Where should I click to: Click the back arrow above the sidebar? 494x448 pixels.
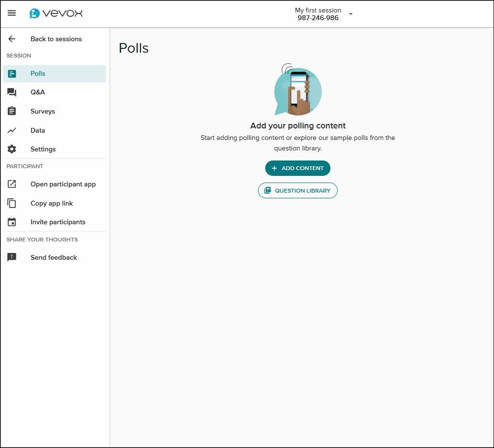(x=11, y=39)
